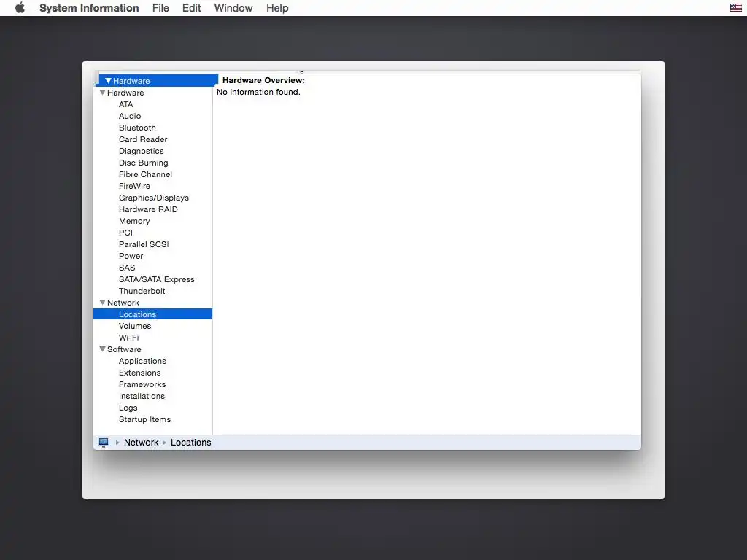Select the highlighted Locations row
Image resolution: width=747 pixels, height=560 pixels.
(x=153, y=314)
